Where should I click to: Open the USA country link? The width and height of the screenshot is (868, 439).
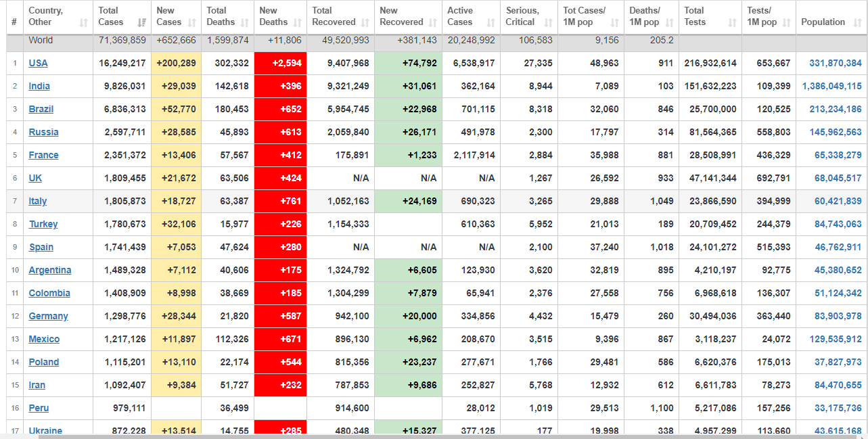(x=38, y=63)
